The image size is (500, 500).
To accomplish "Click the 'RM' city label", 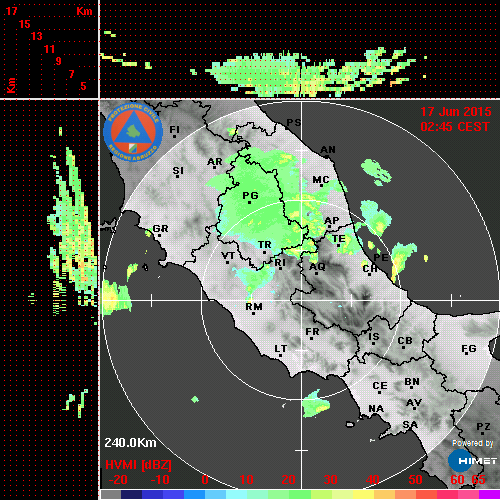I will pos(254,307).
